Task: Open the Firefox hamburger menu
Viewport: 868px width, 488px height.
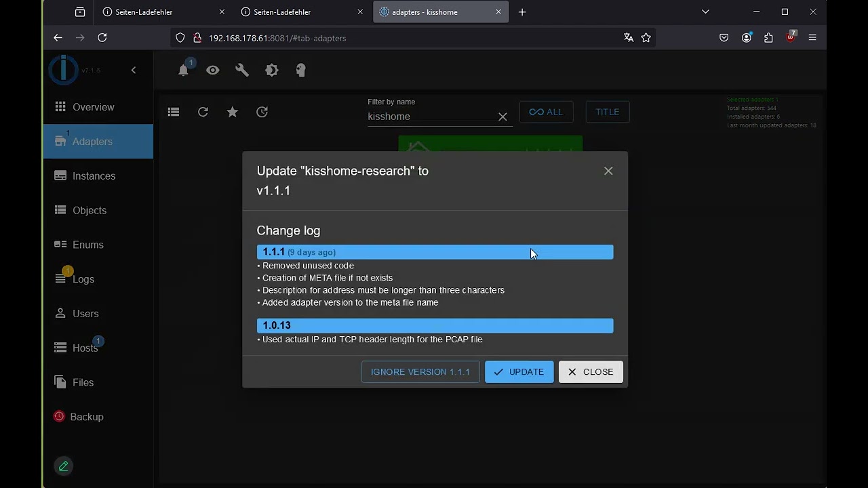Action: [812, 38]
